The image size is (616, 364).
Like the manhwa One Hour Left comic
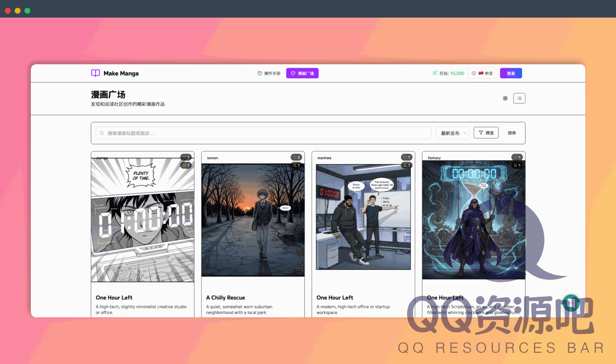click(406, 157)
